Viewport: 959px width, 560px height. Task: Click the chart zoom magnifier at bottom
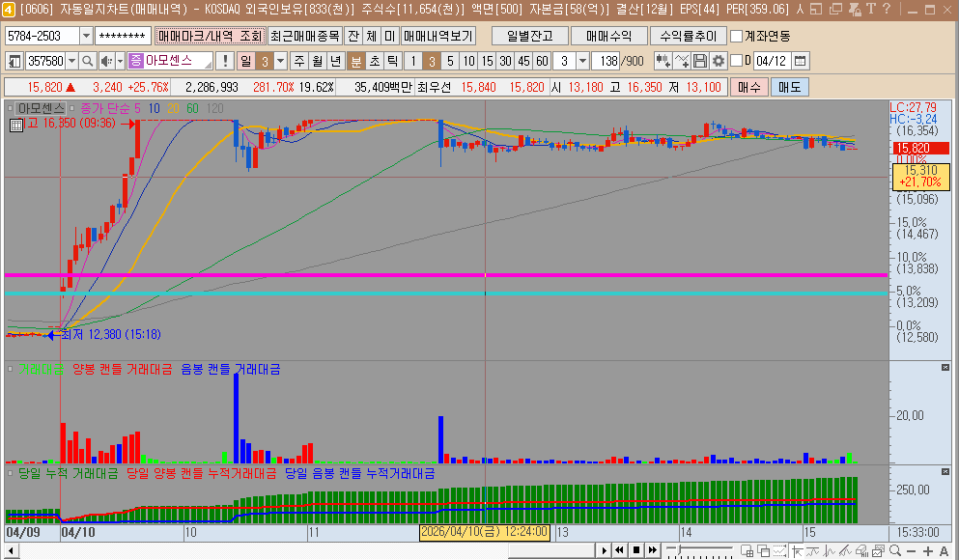pyautogui.click(x=895, y=550)
